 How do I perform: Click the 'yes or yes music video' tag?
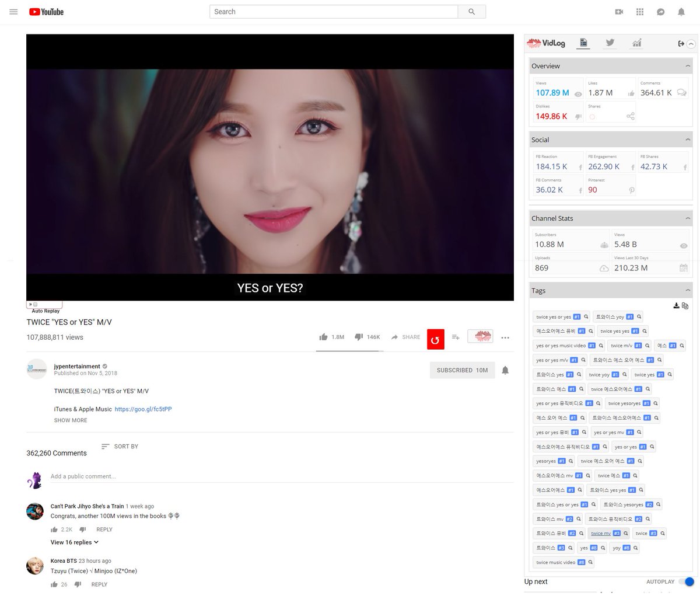(x=570, y=345)
